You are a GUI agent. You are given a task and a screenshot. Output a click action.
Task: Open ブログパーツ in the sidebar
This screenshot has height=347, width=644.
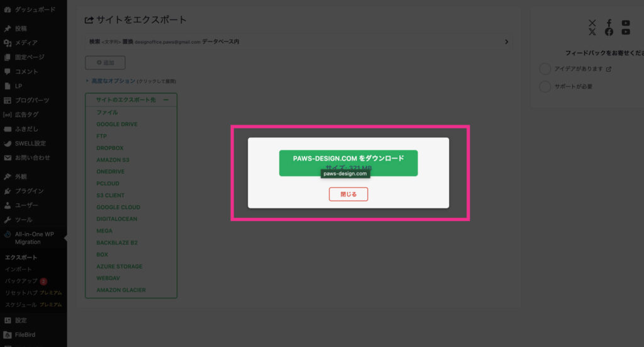point(33,100)
